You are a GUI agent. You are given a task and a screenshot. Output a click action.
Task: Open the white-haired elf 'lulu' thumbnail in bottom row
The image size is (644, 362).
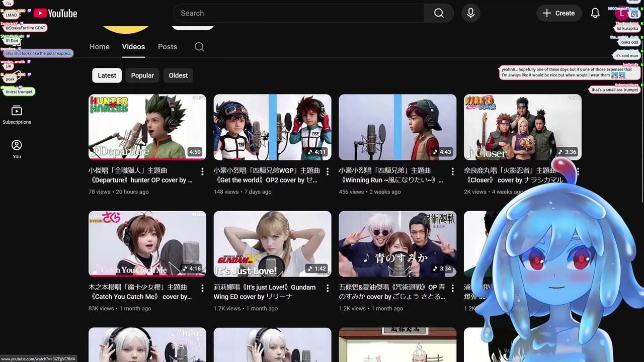147,345
